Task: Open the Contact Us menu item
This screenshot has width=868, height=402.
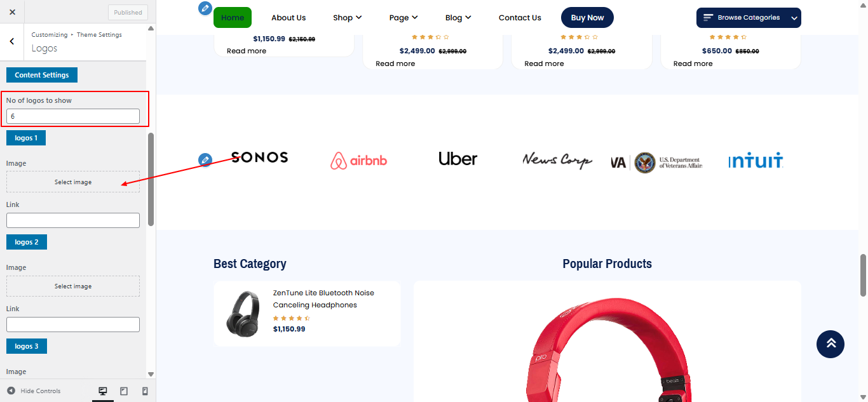Action: [520, 17]
